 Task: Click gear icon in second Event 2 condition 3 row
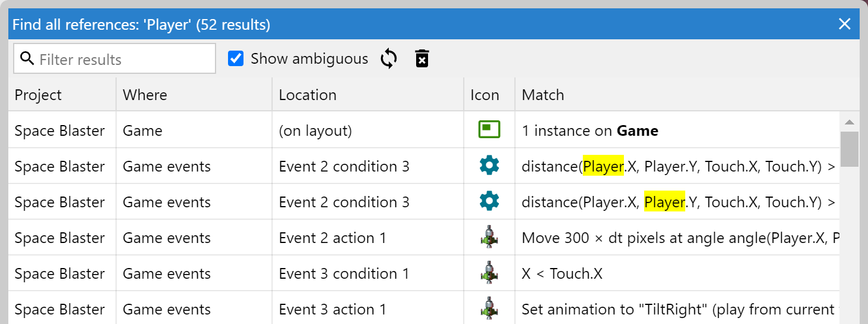point(489,202)
